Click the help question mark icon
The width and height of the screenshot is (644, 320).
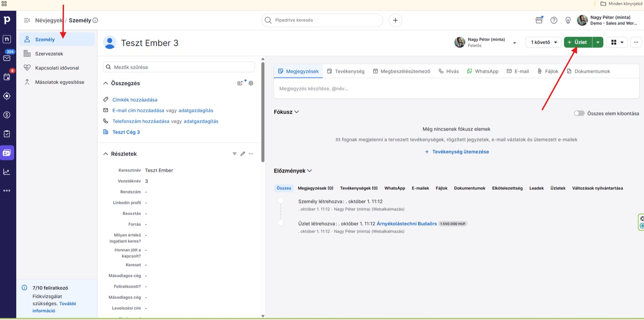[554, 20]
